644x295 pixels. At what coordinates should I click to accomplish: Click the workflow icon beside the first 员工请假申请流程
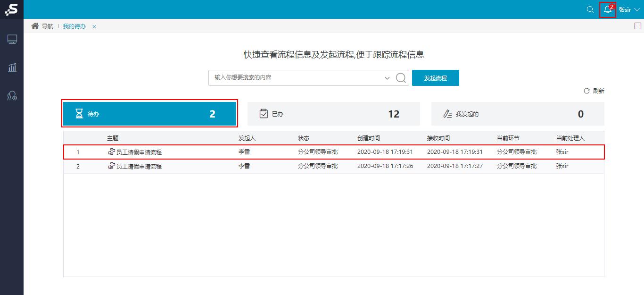[x=112, y=152]
